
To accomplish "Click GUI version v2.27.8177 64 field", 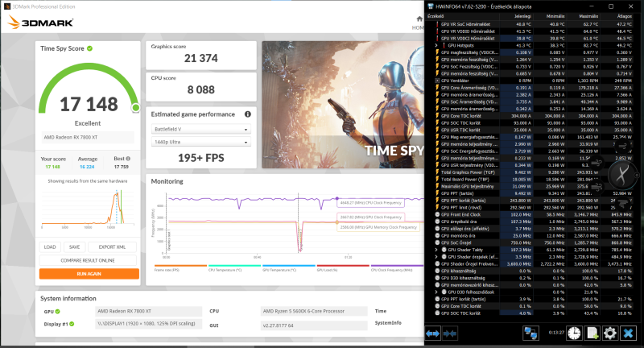I will pos(314,325).
